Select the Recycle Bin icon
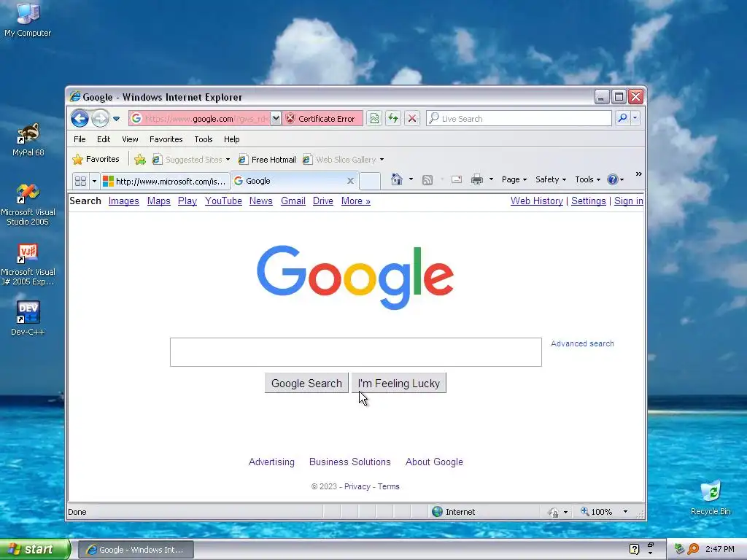Viewport: 747px width, 560px height. (711, 498)
